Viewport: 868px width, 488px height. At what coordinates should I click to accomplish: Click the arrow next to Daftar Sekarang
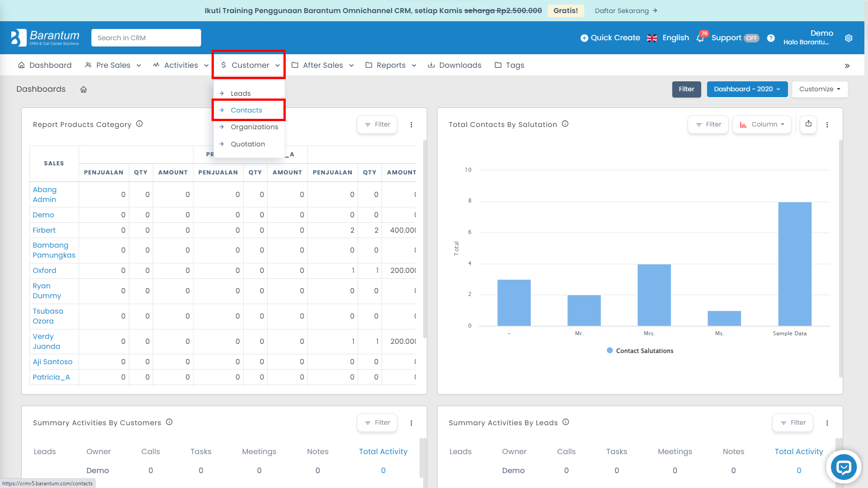click(x=655, y=10)
